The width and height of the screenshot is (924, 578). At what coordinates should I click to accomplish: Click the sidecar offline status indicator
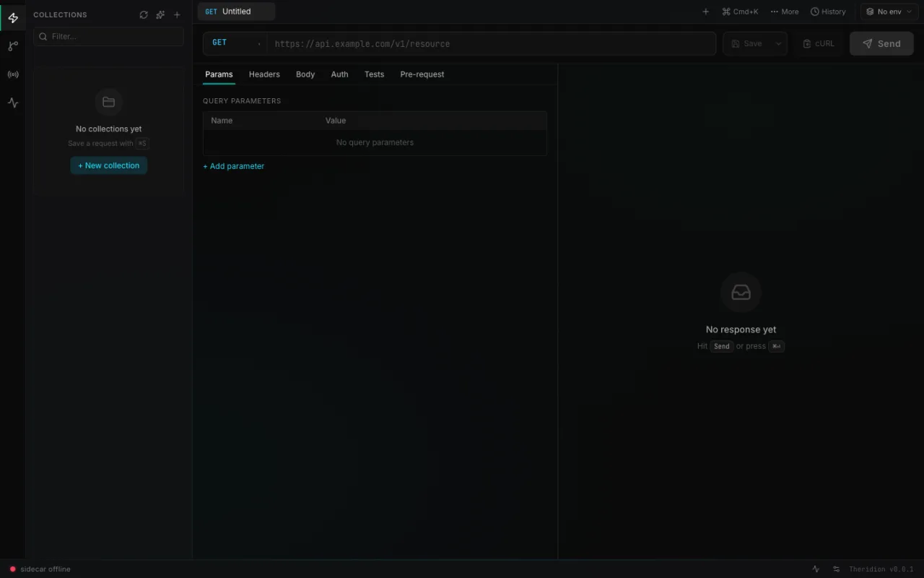click(x=40, y=569)
